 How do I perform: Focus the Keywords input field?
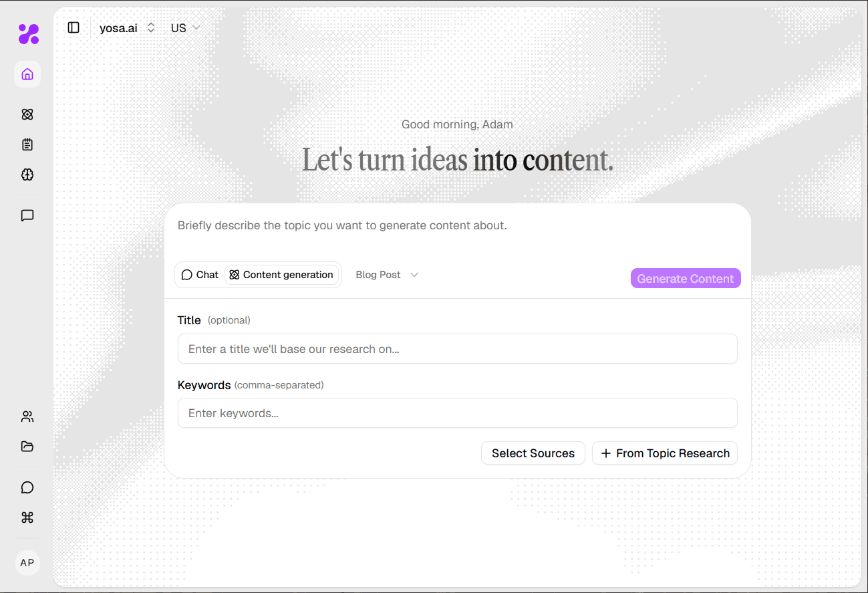pyautogui.click(x=457, y=413)
